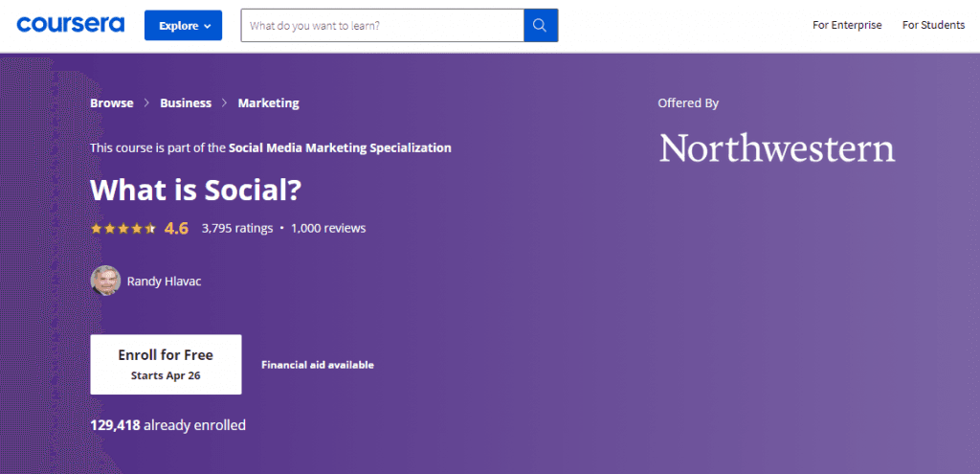Click the 3,795 ratings text
Viewport: 980px width, 474px height.
click(x=237, y=228)
